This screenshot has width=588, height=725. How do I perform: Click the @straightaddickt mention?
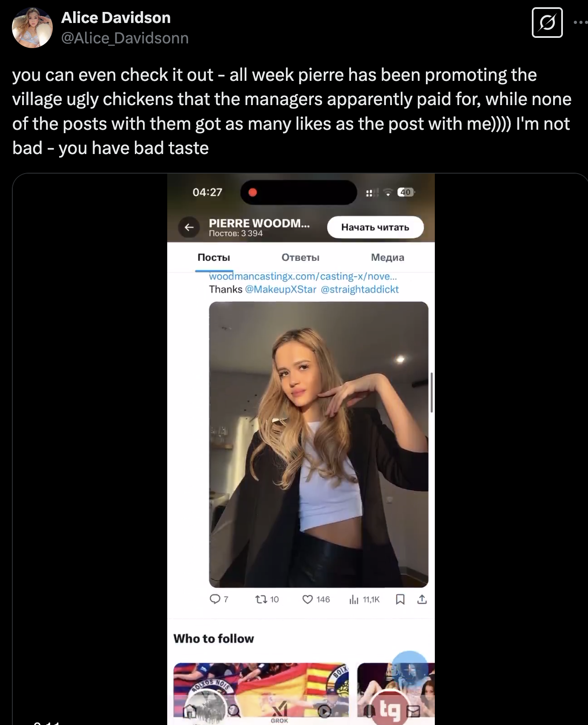(x=360, y=289)
